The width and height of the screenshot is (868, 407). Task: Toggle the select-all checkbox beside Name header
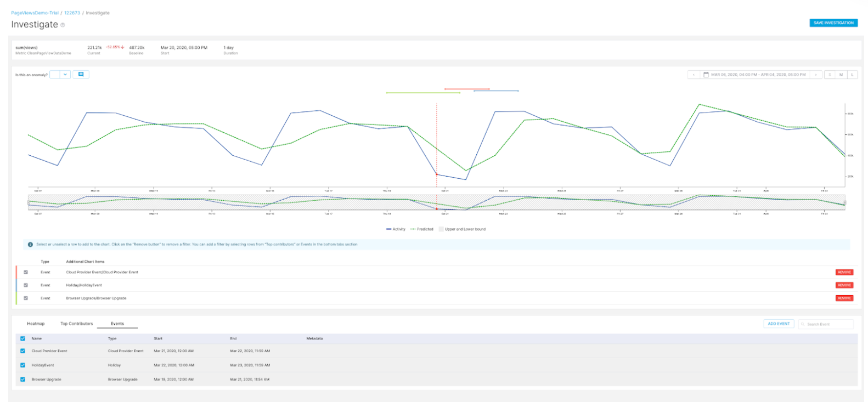coord(22,338)
